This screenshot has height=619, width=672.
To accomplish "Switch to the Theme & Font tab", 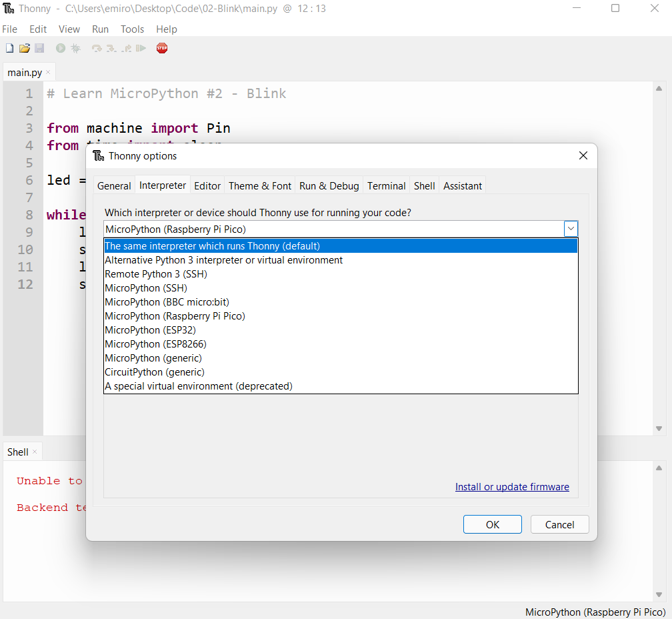I will point(260,186).
